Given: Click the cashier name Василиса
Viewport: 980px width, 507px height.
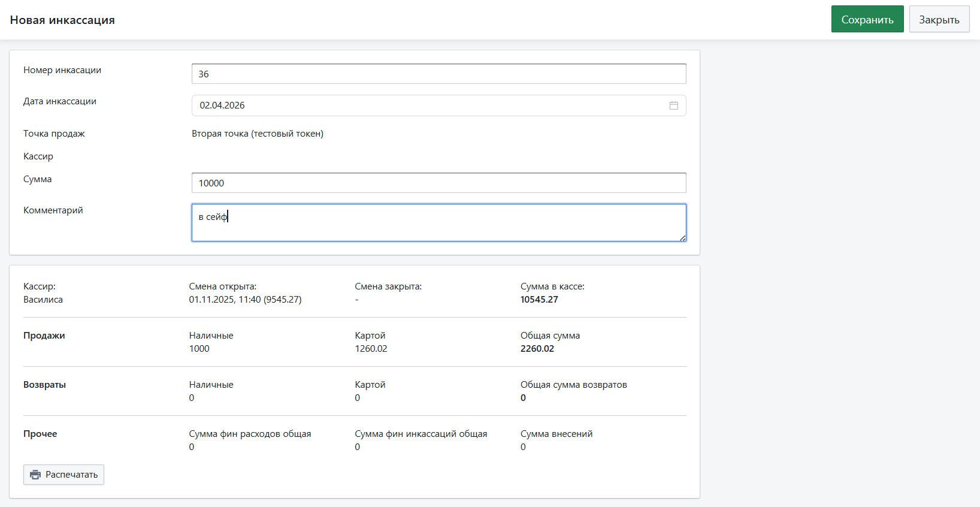Looking at the screenshot, I should (43, 300).
